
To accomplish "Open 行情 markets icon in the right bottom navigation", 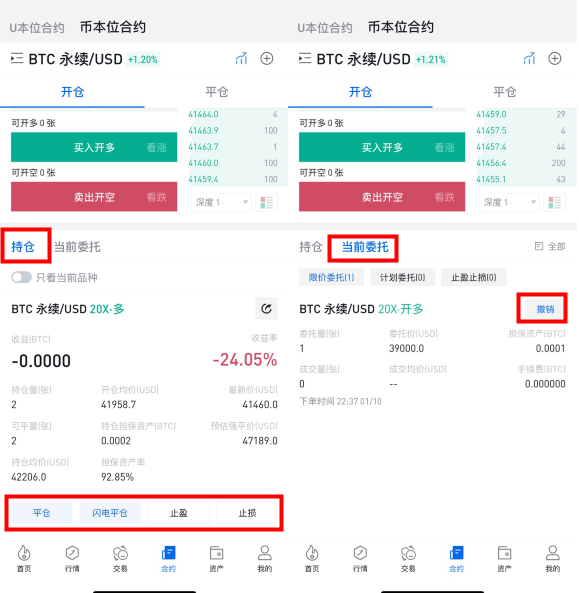I will coord(360,559).
